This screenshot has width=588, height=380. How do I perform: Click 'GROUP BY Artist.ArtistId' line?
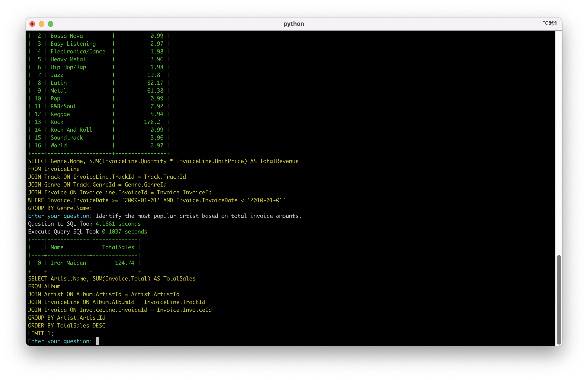[x=66, y=318]
